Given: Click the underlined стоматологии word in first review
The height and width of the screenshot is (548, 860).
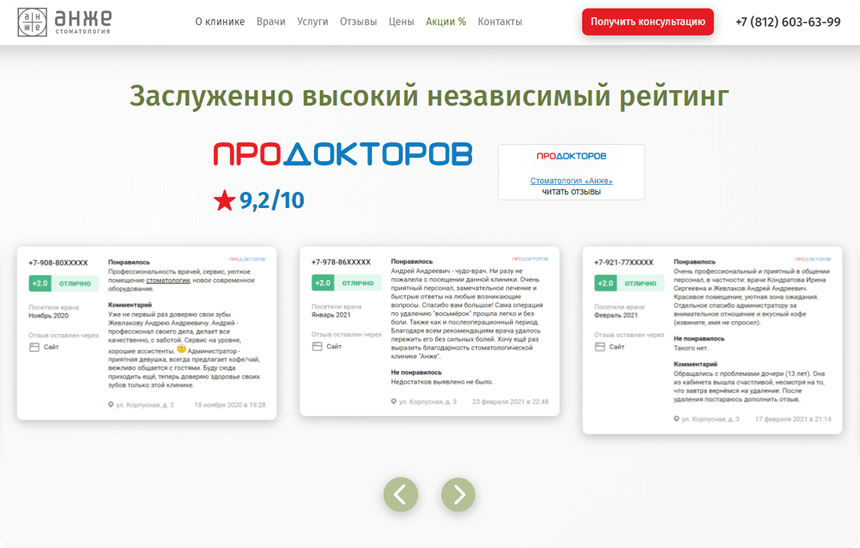Looking at the screenshot, I should pyautogui.click(x=168, y=280).
